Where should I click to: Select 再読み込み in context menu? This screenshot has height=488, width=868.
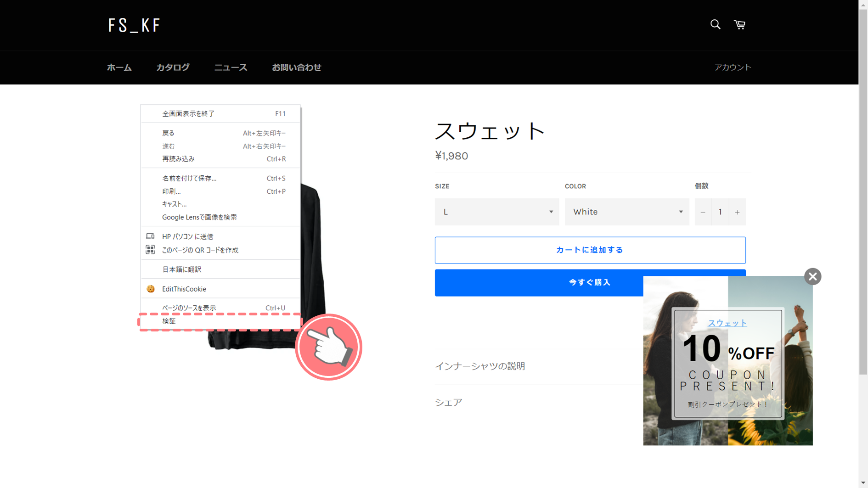click(220, 159)
